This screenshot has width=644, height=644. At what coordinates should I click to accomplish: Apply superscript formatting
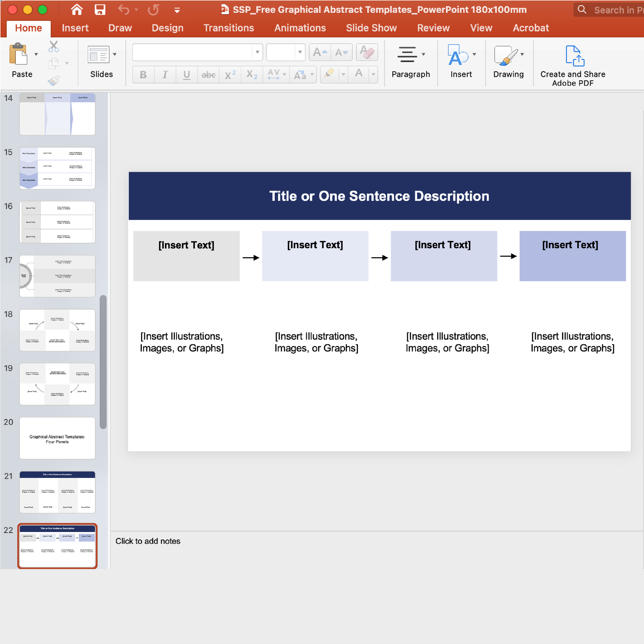(x=229, y=74)
